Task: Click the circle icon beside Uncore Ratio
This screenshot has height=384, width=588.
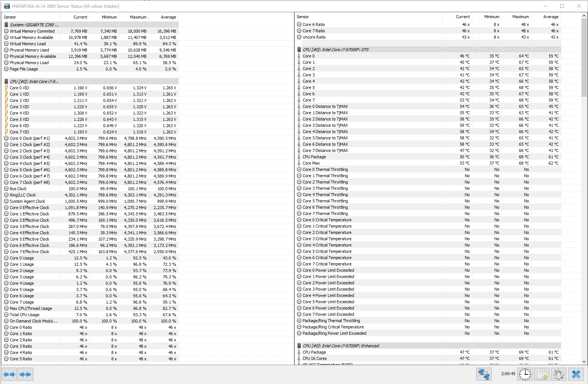Action: [x=299, y=37]
